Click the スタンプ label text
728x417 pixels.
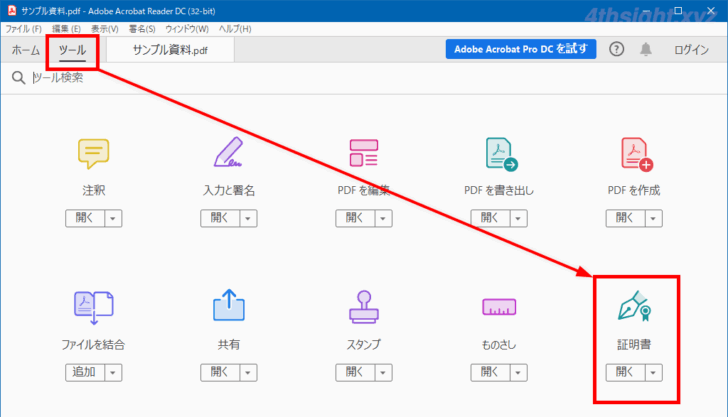pyautogui.click(x=364, y=345)
